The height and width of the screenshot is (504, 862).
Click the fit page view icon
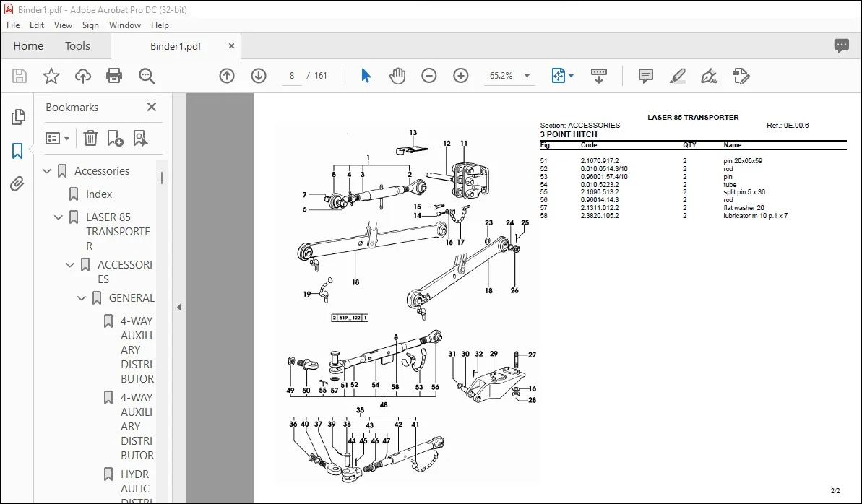click(558, 76)
